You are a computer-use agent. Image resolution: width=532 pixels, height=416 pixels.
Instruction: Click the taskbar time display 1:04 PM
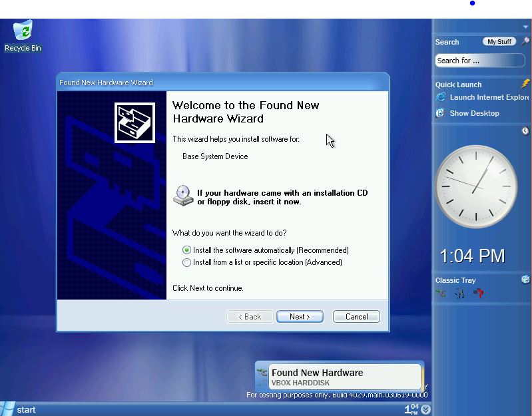point(411,409)
